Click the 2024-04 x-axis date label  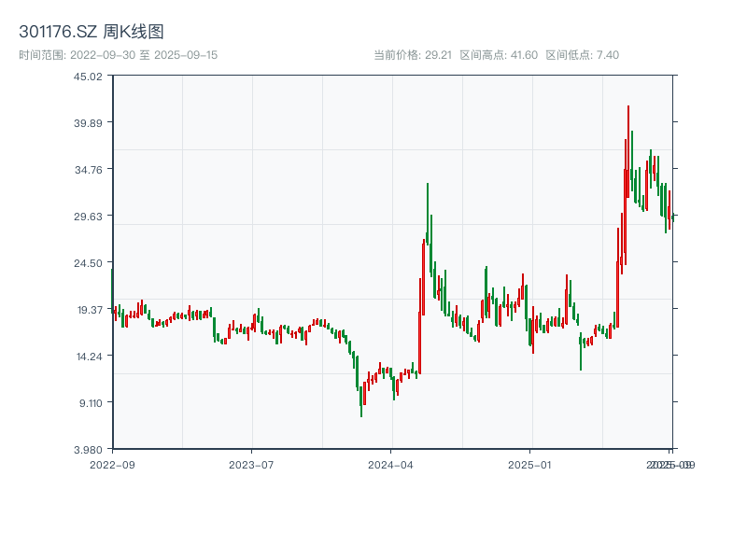coord(391,464)
